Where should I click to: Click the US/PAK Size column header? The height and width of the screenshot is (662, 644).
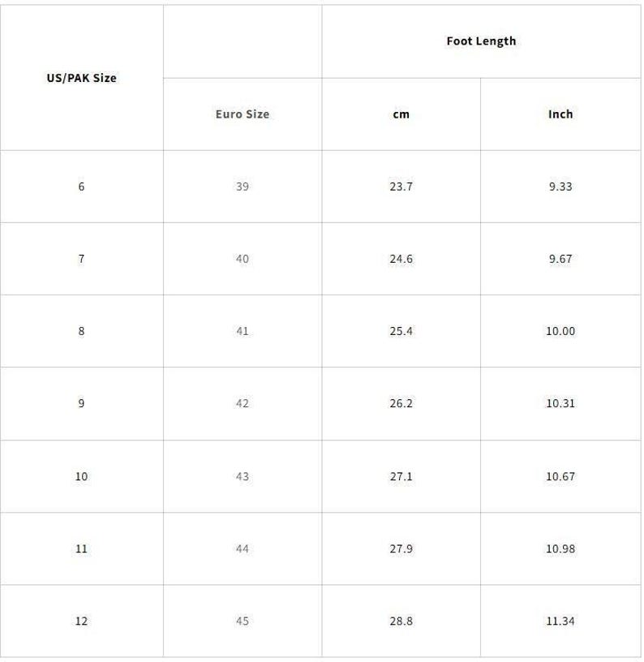click(81, 78)
